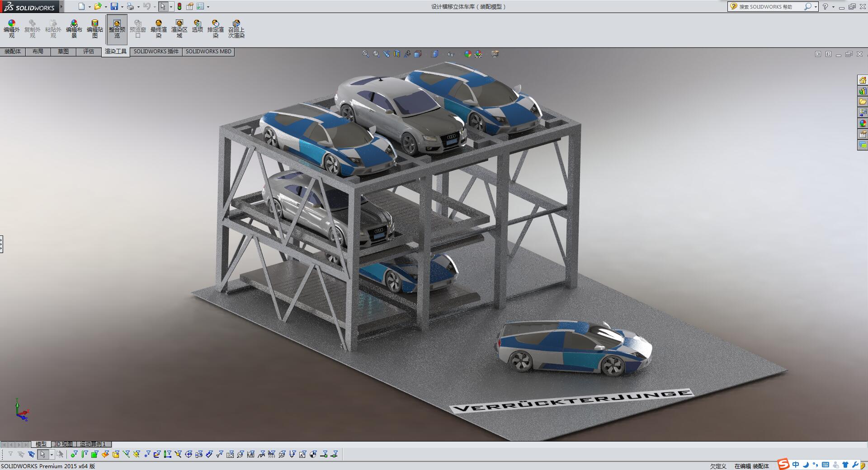Toggle the Filter Edges button

pos(85,454)
